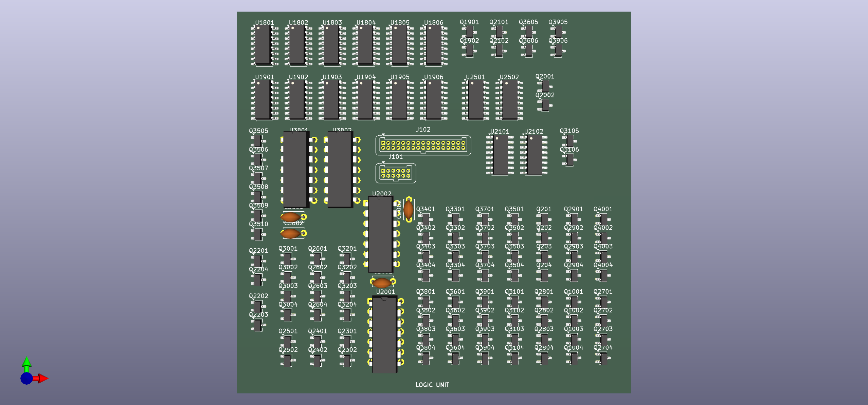
Task: Click the "LOGIC UNIT" silkscreen text
Action: click(x=432, y=385)
